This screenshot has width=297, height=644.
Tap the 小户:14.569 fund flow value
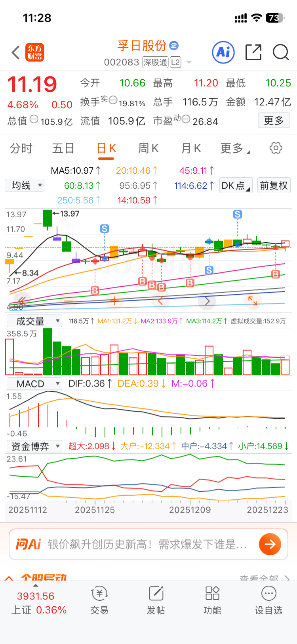tap(263, 446)
